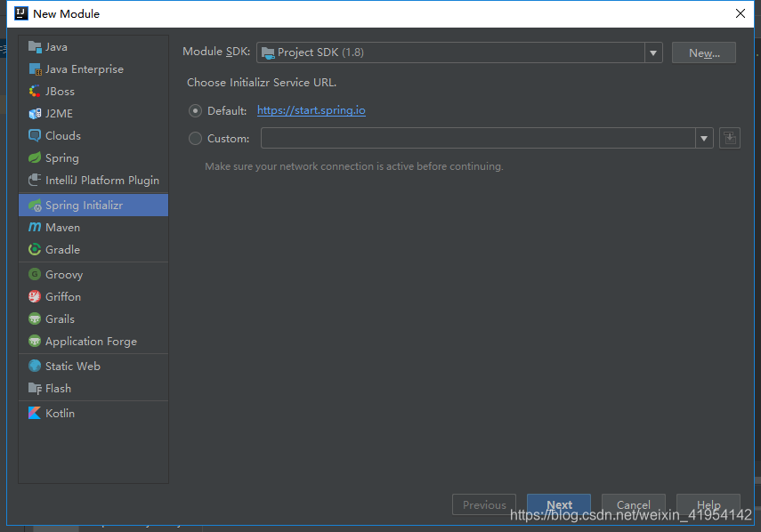The height and width of the screenshot is (532, 761).
Task: Click the Maven m icon
Action: pyautogui.click(x=35, y=228)
